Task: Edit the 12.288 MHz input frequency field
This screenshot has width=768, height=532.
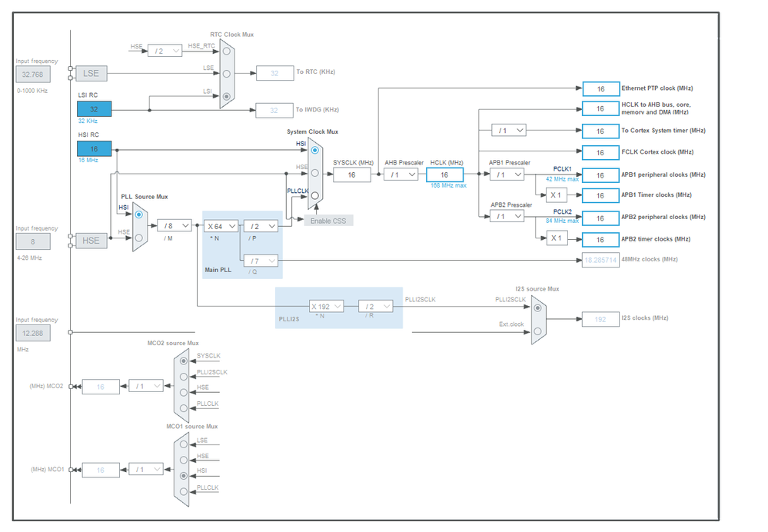Action: 33,333
